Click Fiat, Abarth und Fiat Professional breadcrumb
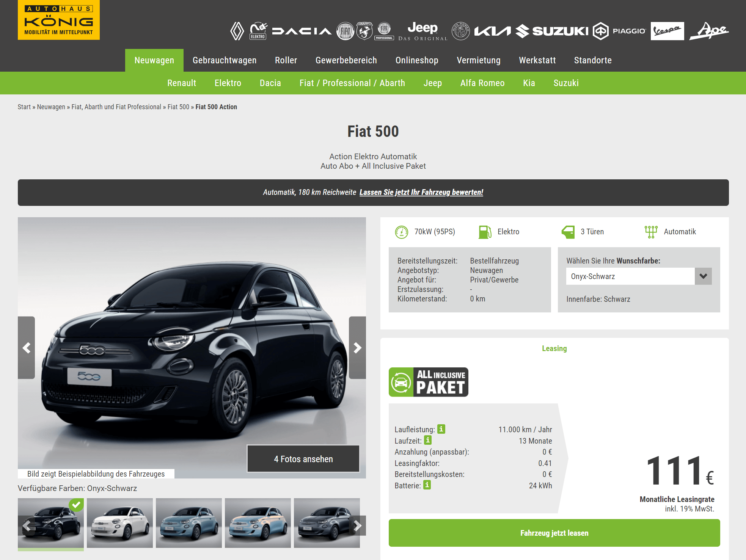 click(116, 107)
